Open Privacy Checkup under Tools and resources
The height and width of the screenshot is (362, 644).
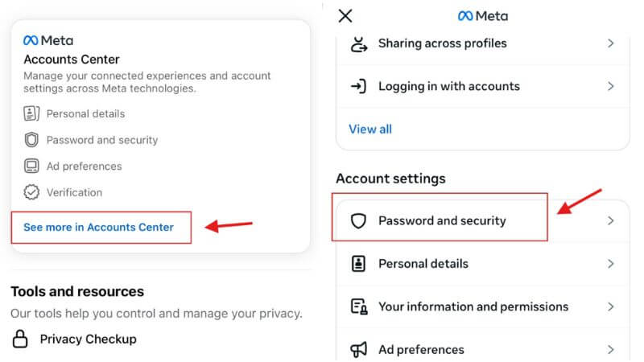pos(88,339)
